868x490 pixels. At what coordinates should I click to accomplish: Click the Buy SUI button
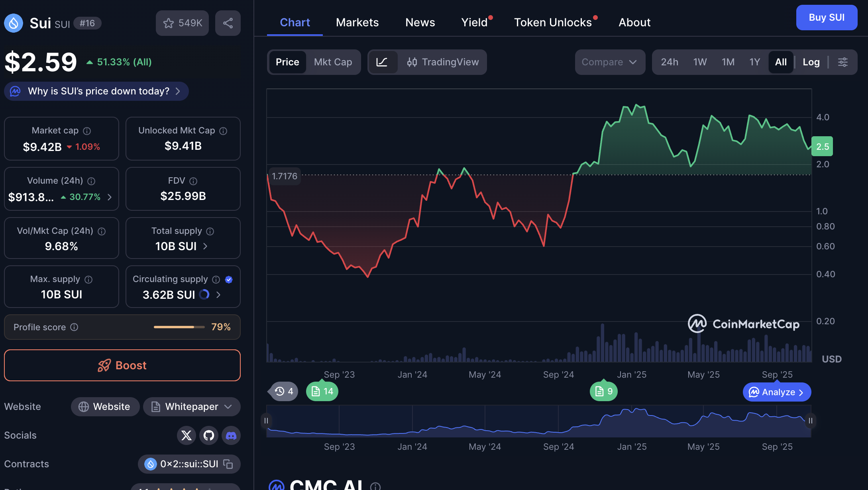coord(826,18)
